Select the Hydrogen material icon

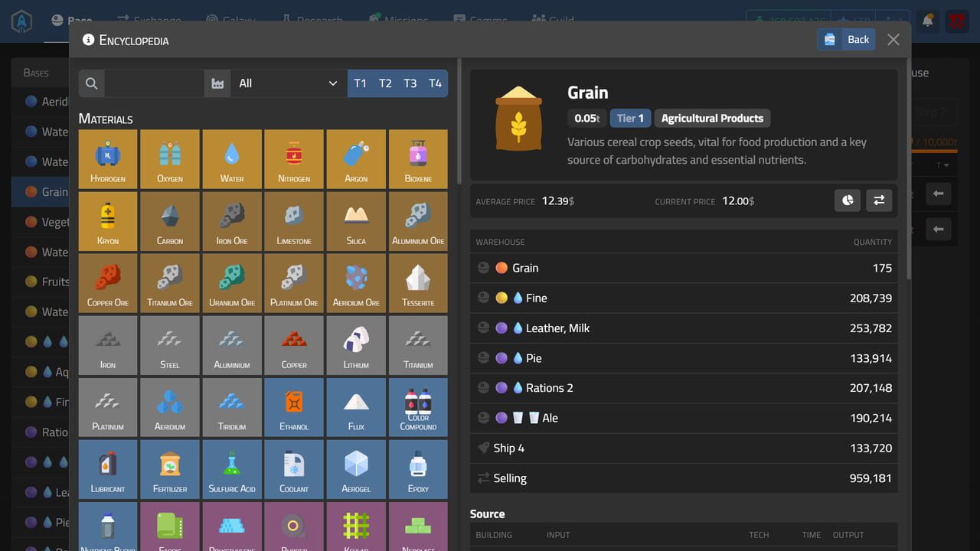tap(107, 158)
